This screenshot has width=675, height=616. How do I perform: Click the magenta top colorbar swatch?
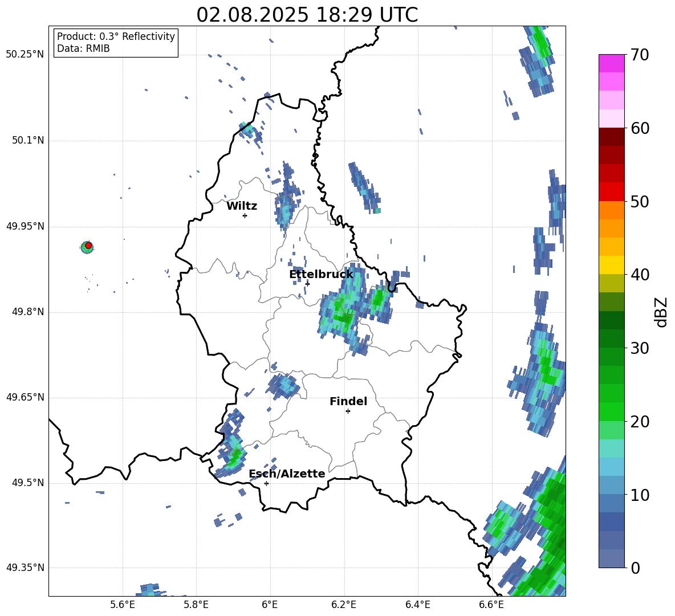[x=611, y=64]
